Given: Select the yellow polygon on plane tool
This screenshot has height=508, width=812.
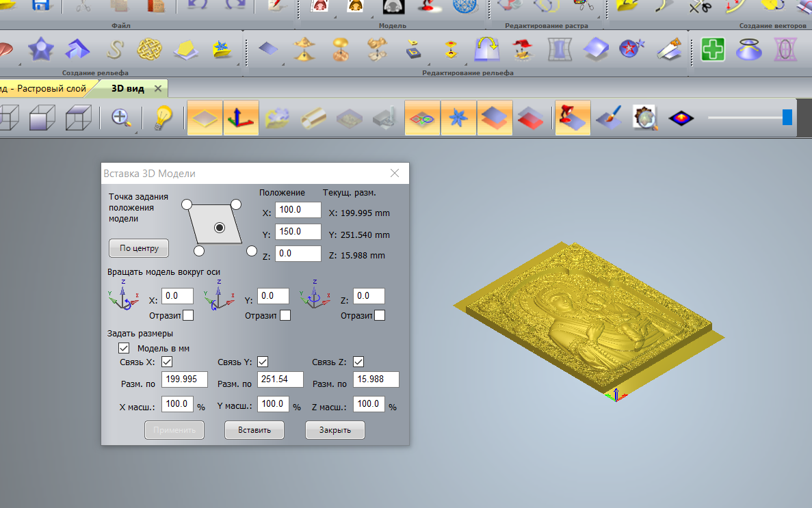Looking at the screenshot, I should click(186, 50).
